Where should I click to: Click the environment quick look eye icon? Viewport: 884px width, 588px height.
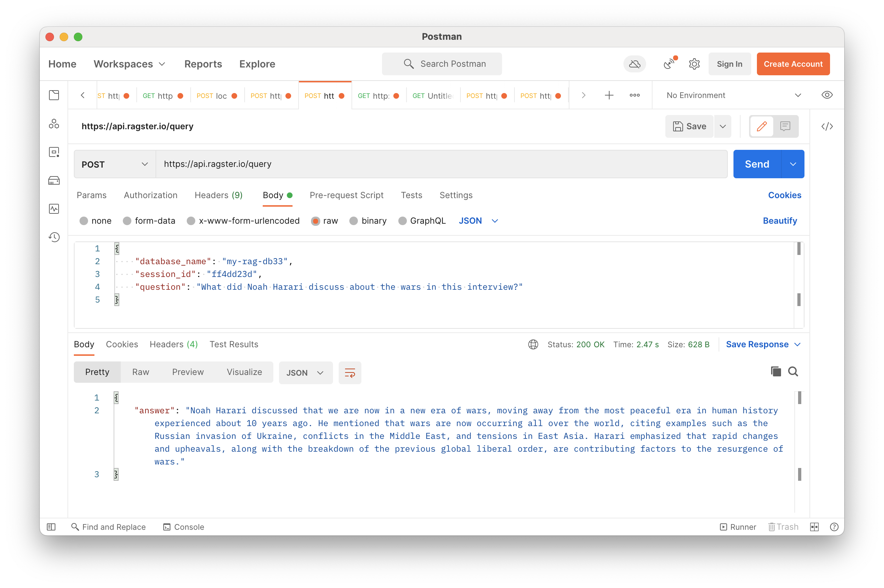(827, 95)
